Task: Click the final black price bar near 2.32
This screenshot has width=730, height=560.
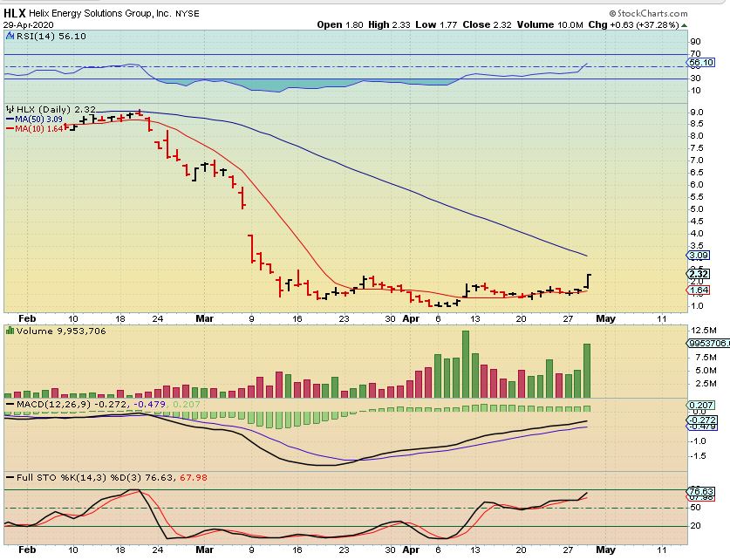Action: click(x=589, y=281)
